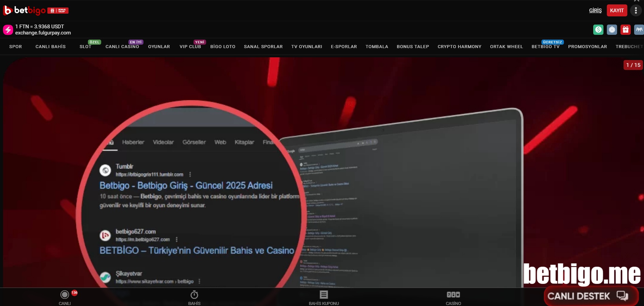Open CRYPTO HARMONY in navigation
This screenshot has width=644, height=306.
click(460, 47)
